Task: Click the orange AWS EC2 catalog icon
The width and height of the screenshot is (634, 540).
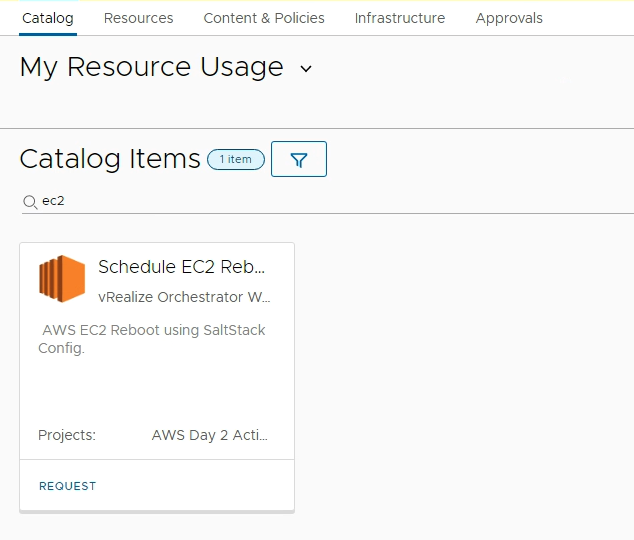Action: point(62,279)
